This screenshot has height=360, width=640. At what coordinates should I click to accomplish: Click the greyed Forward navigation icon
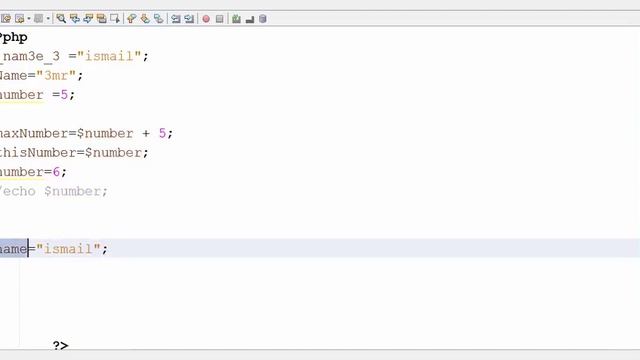pos(38,19)
